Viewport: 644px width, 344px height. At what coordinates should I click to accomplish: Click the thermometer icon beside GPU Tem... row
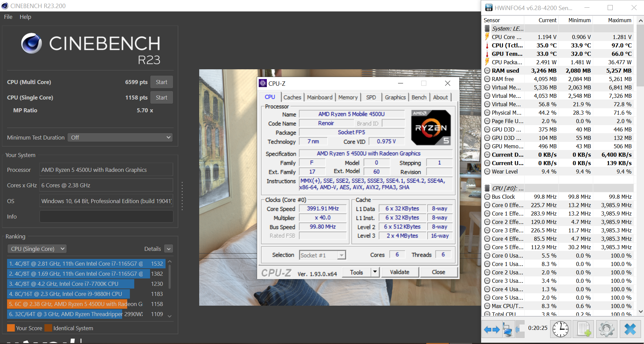[x=487, y=53]
